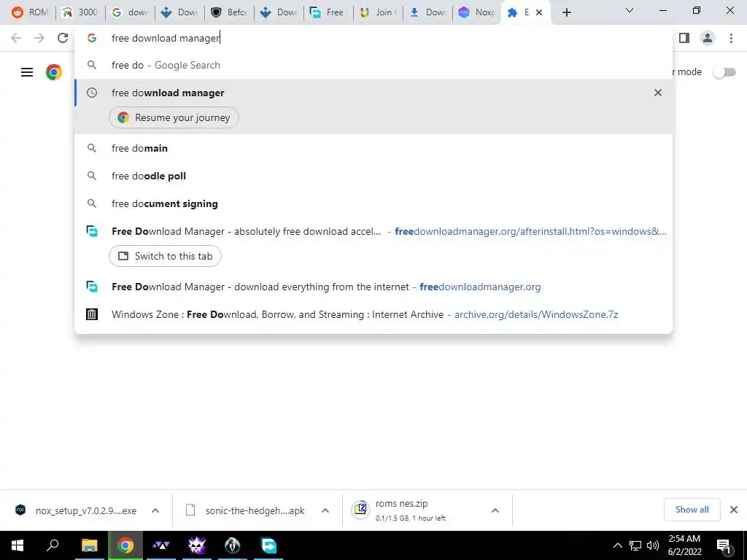Image resolution: width=747 pixels, height=560 pixels.
Task: Open the Chrome three-dot menu
Action: coord(731,38)
